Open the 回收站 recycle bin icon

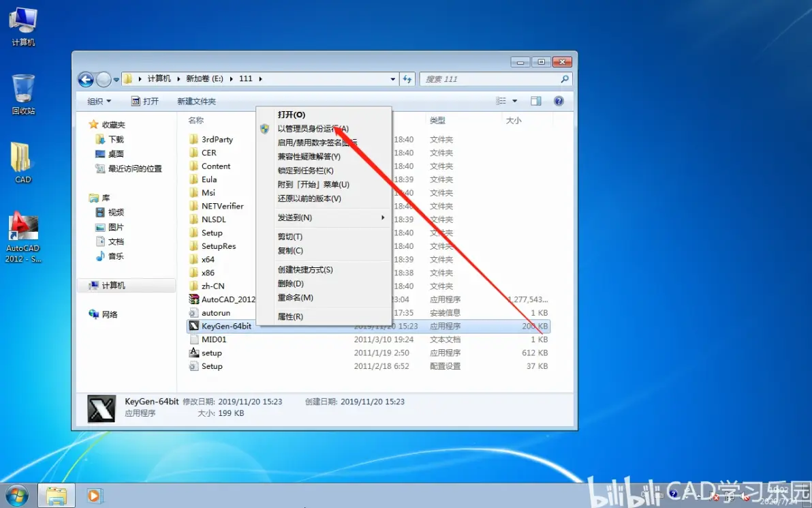click(23, 94)
